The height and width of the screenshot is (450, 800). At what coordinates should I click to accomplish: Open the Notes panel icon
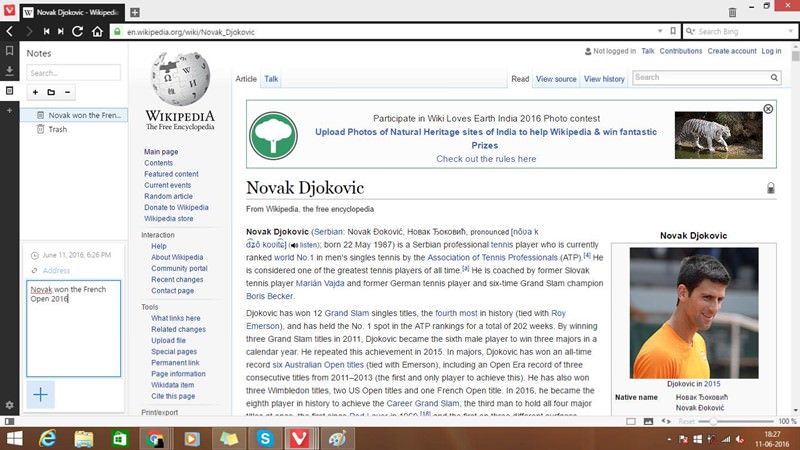(x=9, y=90)
